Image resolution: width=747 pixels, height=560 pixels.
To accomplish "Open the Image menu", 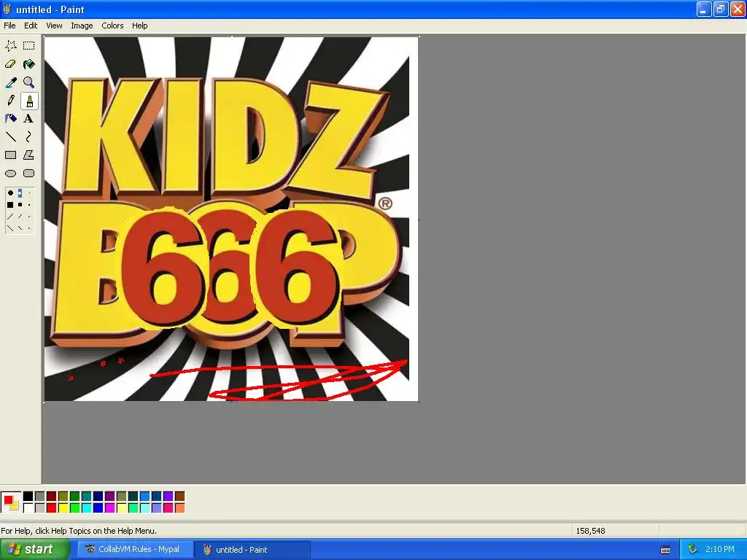I will (82, 26).
